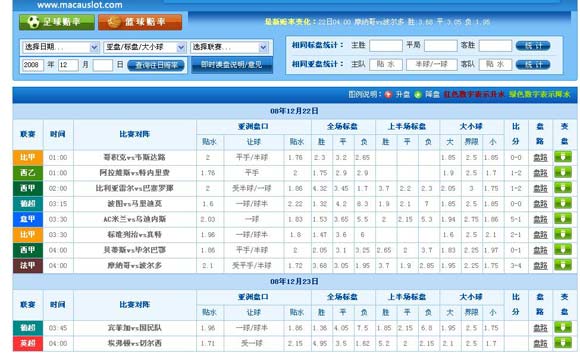Open 盘路 link for 西甲 04:00 match
Viewport: 580px width, 360px height.
point(540,250)
